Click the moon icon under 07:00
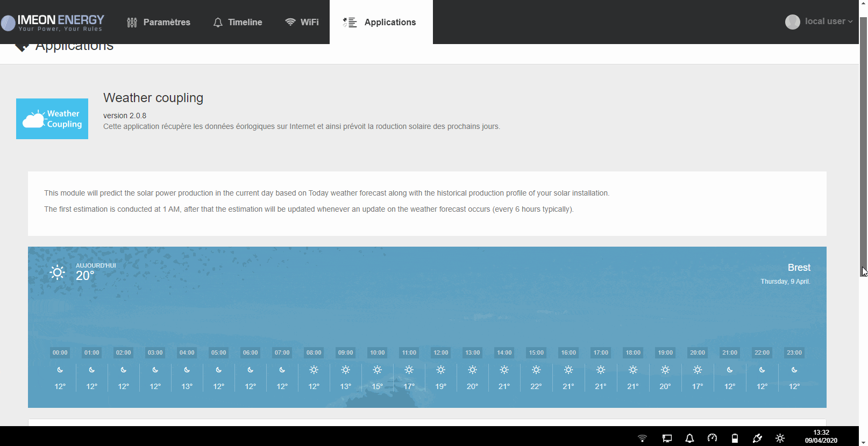This screenshot has height=446, width=868. point(282,370)
